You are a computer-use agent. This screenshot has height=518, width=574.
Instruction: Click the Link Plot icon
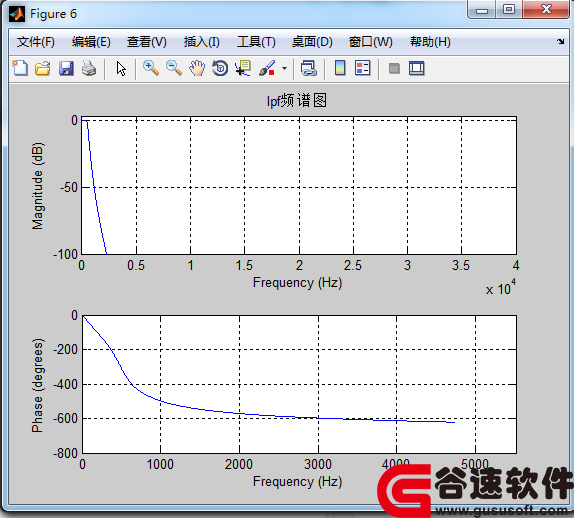[x=308, y=68]
